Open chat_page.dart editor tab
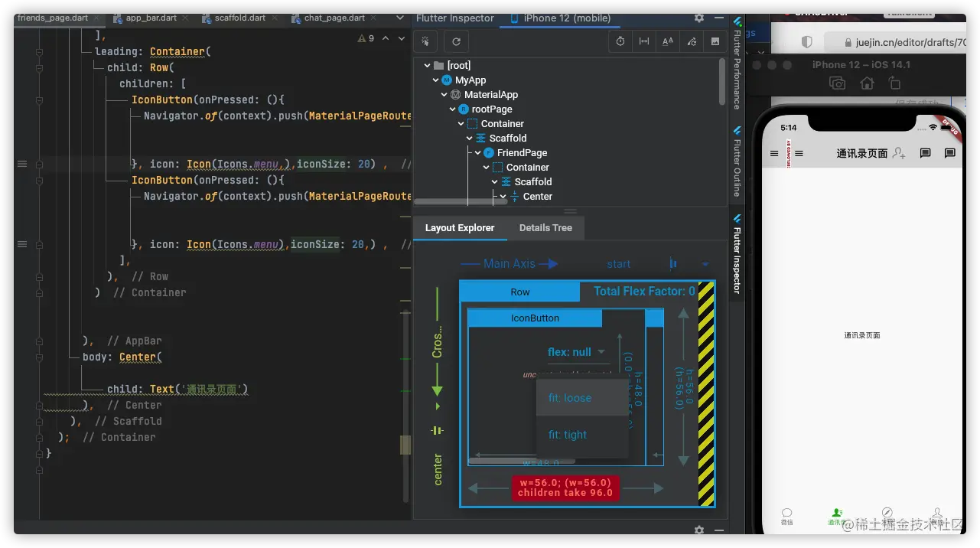This screenshot has height=548, width=980. tap(334, 18)
